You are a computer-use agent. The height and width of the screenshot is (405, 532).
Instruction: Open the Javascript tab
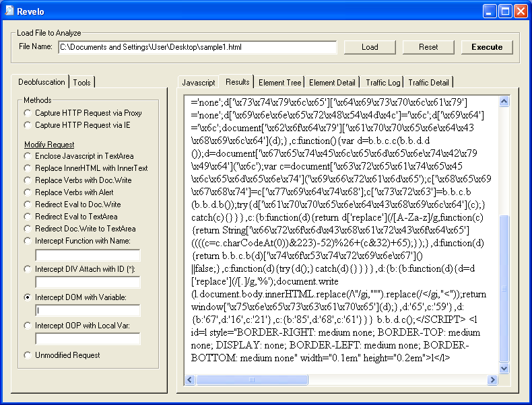199,82
